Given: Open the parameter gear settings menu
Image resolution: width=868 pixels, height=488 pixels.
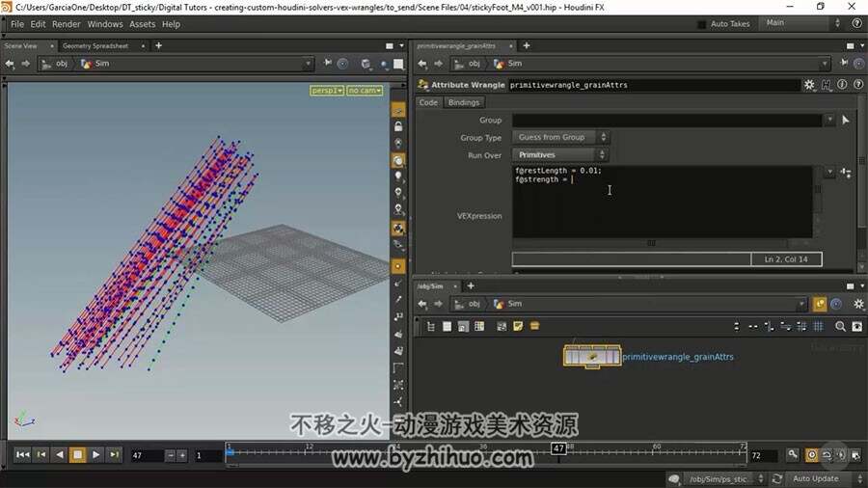Looking at the screenshot, I should coord(809,85).
